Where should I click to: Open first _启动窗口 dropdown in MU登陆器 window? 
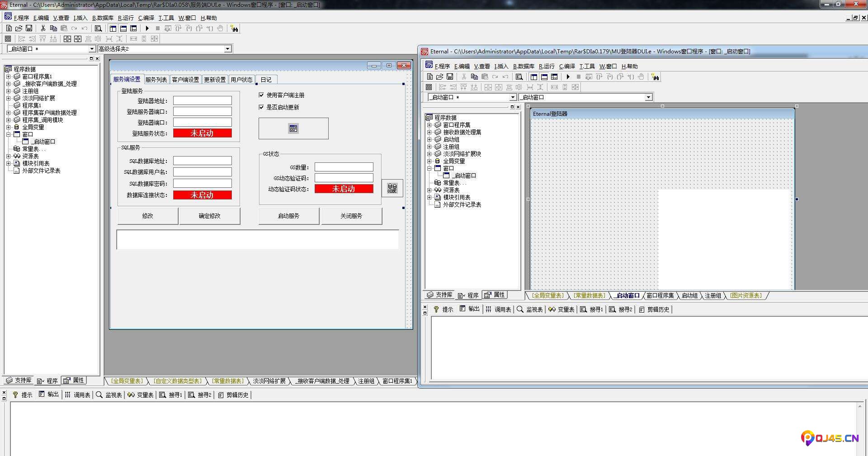513,97
